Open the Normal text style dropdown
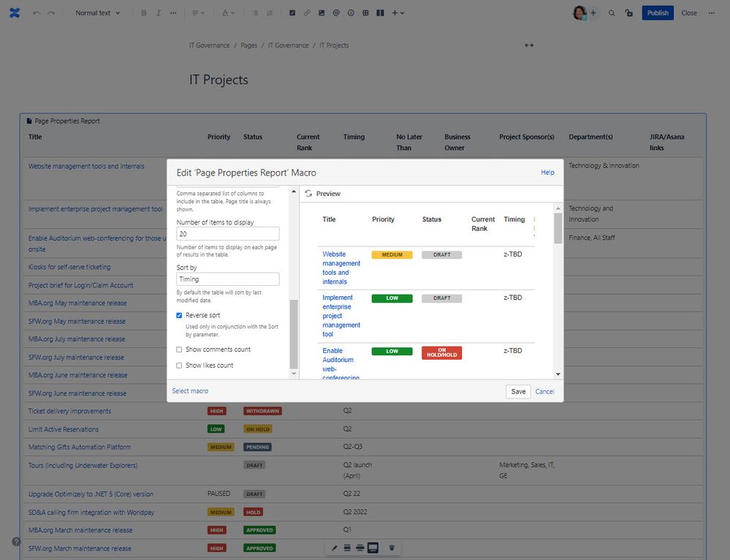This screenshot has width=730, height=560. pos(98,13)
